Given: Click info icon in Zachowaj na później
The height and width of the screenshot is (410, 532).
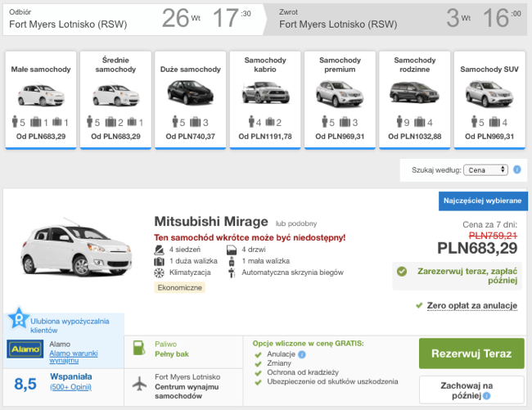Looking at the screenshot, I should point(486,396).
